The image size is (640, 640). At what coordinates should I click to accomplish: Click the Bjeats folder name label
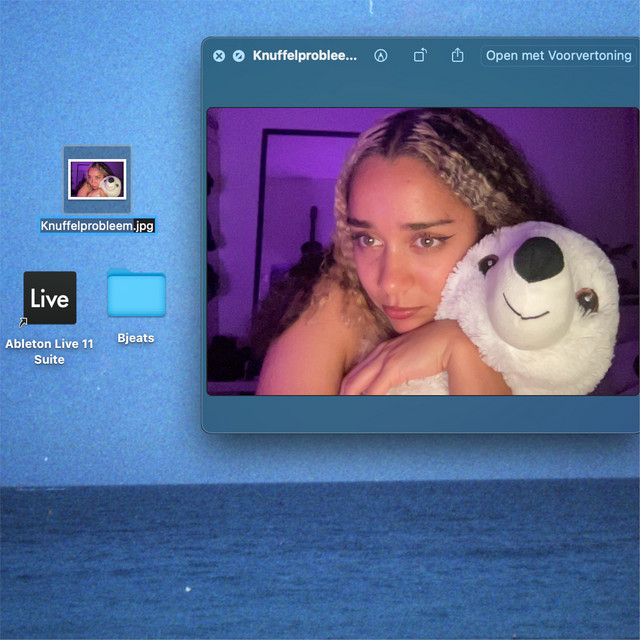(x=136, y=338)
